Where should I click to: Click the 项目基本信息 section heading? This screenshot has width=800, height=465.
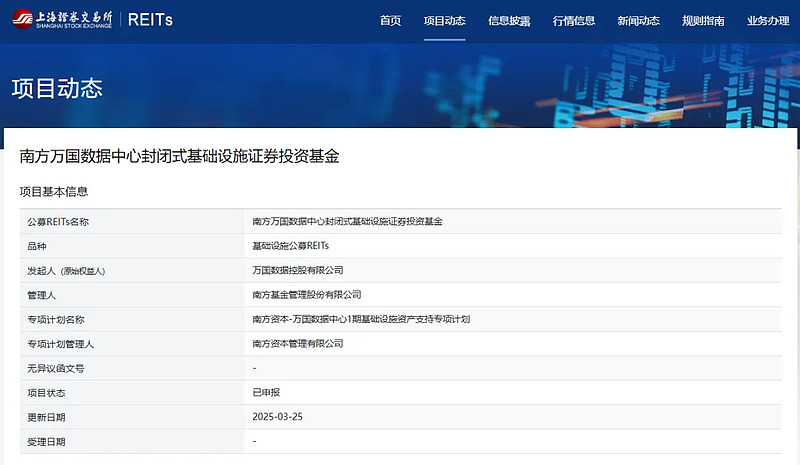coord(54,192)
